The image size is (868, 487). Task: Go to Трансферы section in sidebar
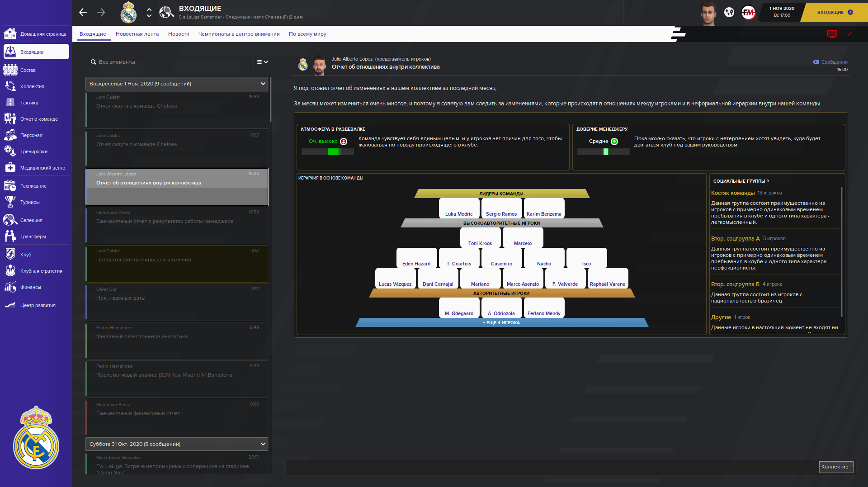33,236
